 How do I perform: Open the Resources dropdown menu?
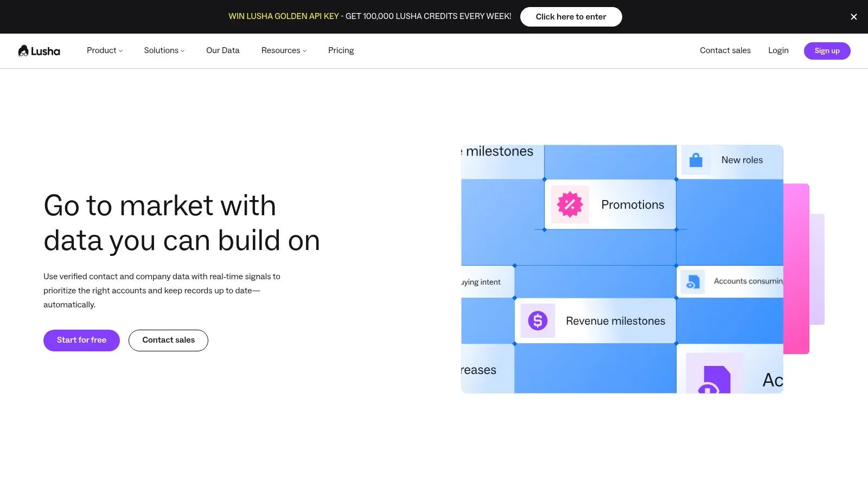tap(284, 50)
